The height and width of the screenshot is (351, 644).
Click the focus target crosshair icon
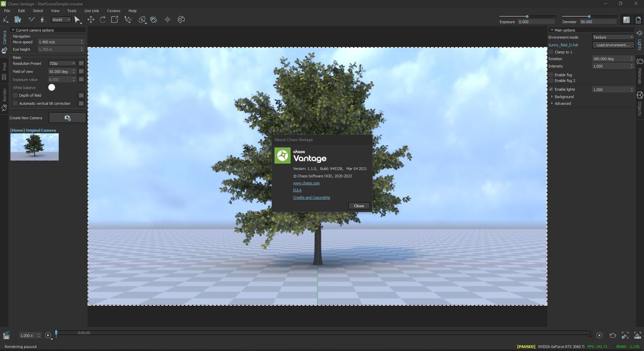pyautogui.click(x=167, y=20)
